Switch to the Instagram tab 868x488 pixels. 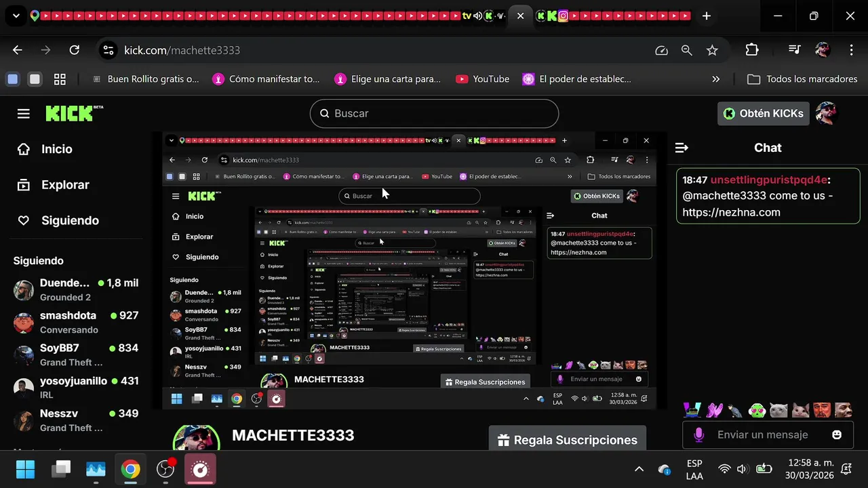tap(563, 16)
